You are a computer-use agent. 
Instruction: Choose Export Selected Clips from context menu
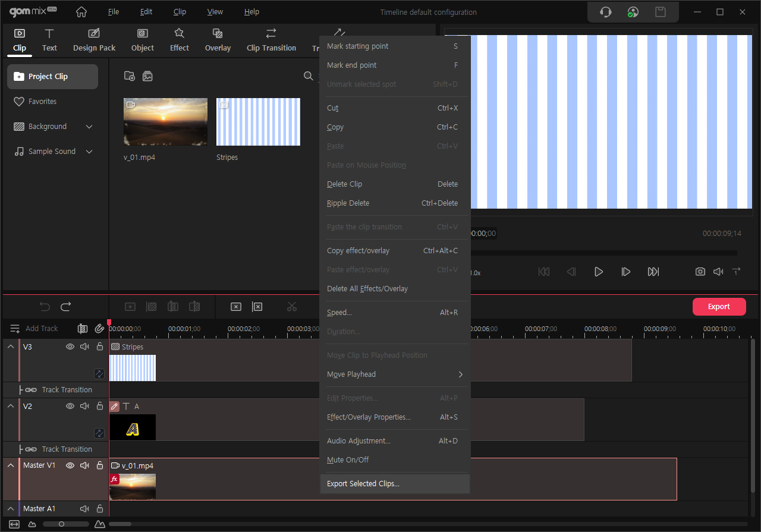363,484
